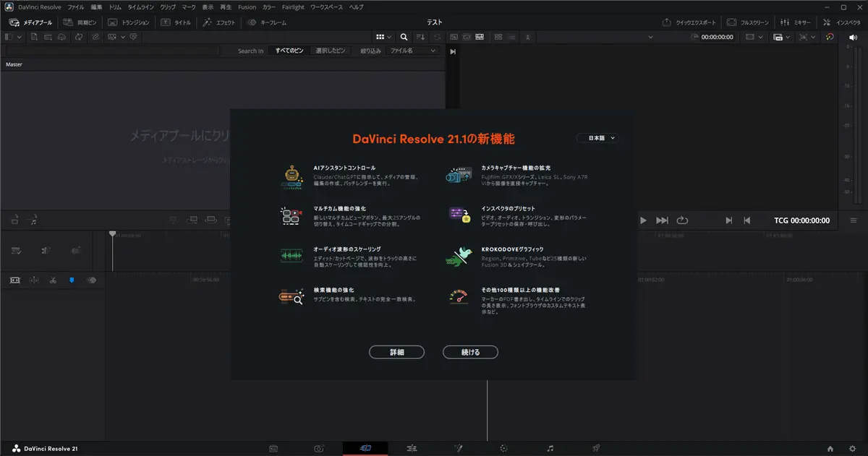Click the fast forward button

coord(662,220)
